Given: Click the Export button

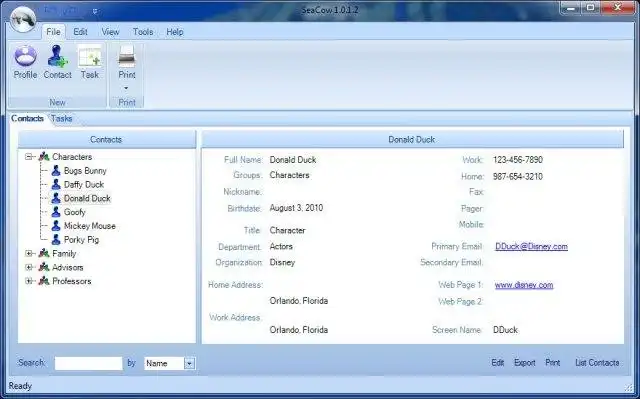Looking at the screenshot, I should pyautogui.click(x=524, y=363).
